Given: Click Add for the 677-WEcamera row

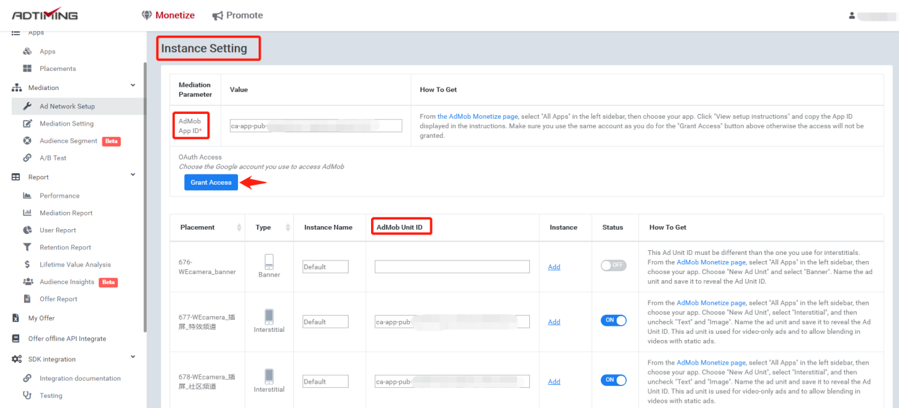Looking at the screenshot, I should 554,322.
